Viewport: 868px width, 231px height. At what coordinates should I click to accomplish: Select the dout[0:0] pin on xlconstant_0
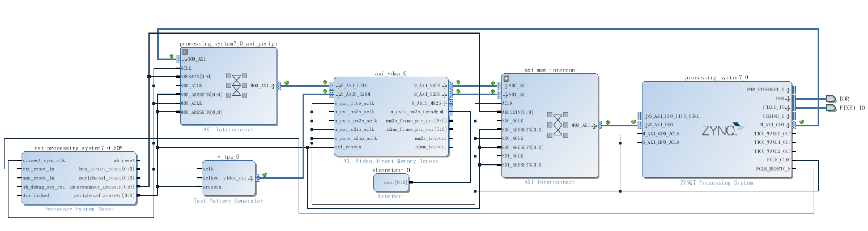[x=395, y=183]
